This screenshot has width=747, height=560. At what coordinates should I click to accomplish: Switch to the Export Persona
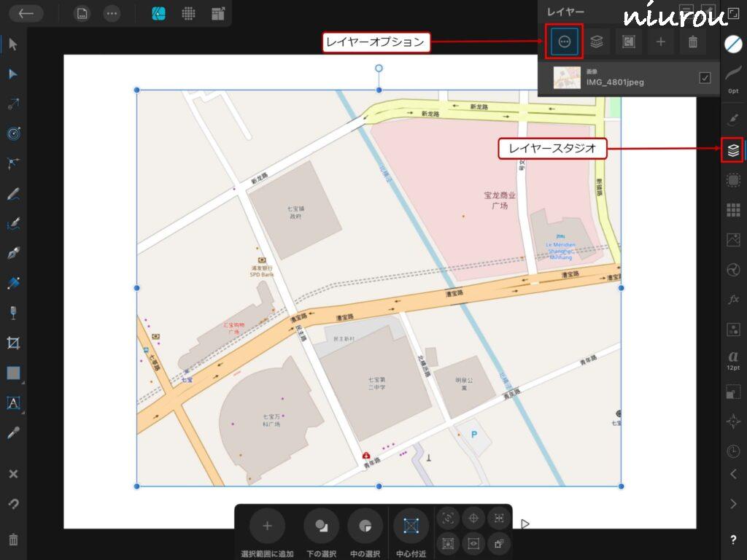218,13
